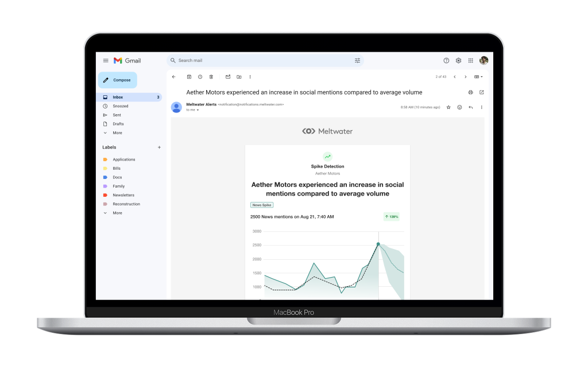
Task: Expand More under the Drafts folder
Action: point(117,133)
